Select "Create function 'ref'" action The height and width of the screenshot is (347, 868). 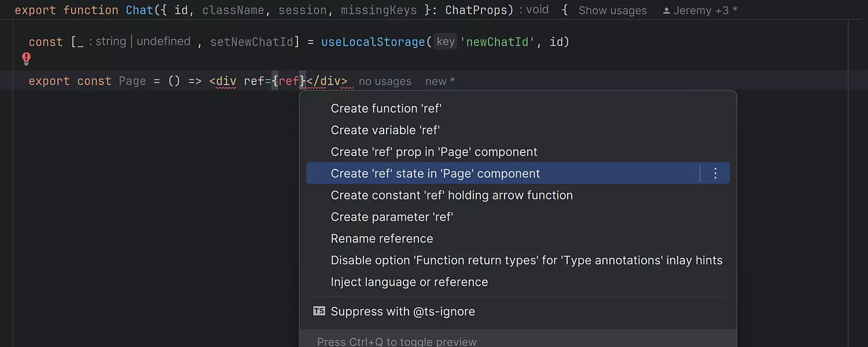[386, 109]
